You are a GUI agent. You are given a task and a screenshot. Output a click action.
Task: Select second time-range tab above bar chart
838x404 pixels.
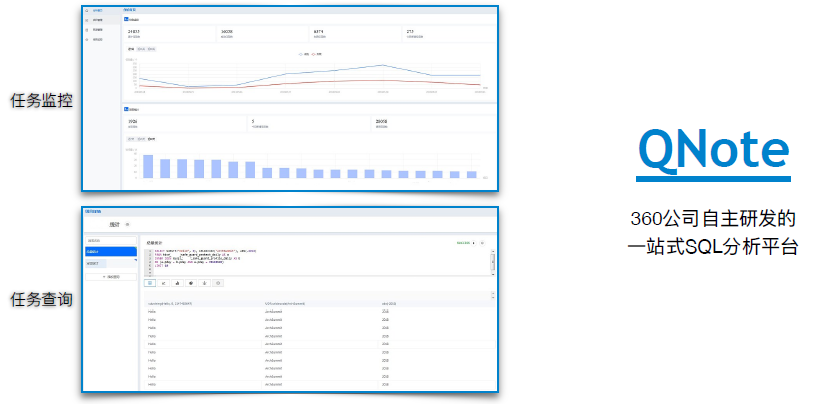(x=141, y=139)
